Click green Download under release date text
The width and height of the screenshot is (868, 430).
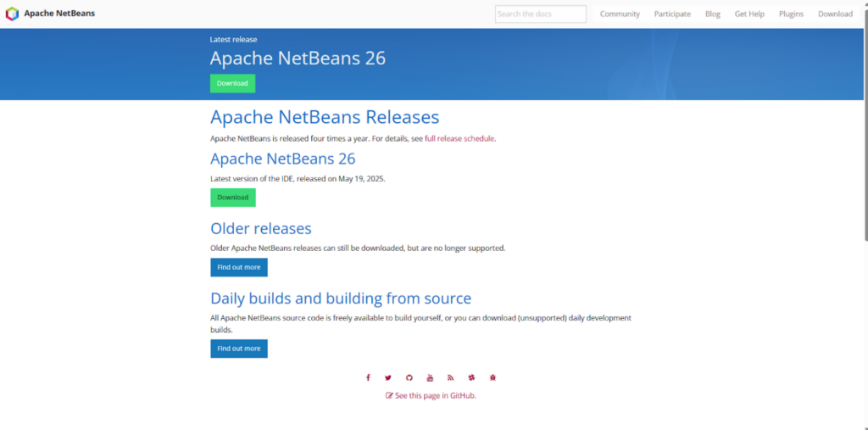tap(232, 198)
